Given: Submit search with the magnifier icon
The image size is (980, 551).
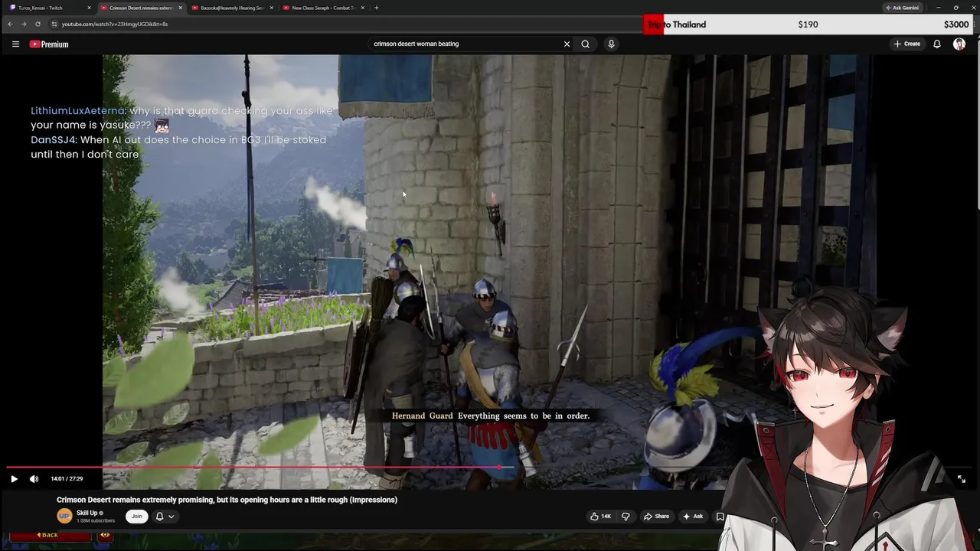Looking at the screenshot, I should 585,44.
